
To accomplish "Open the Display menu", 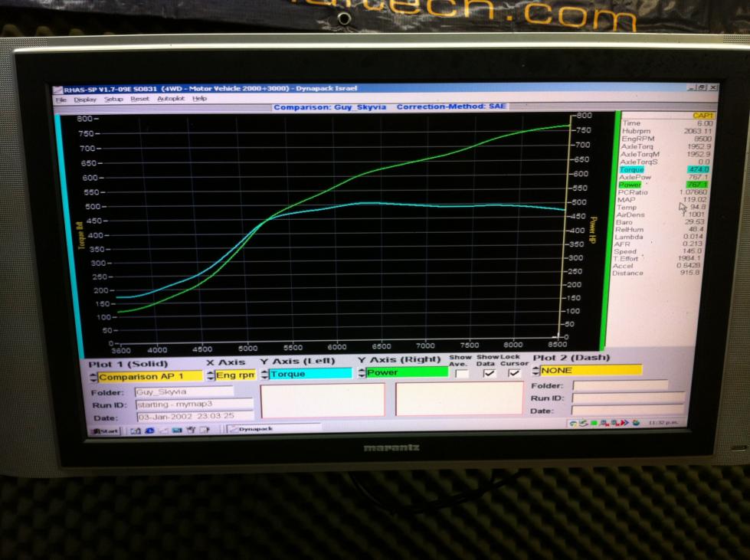I will (x=85, y=99).
